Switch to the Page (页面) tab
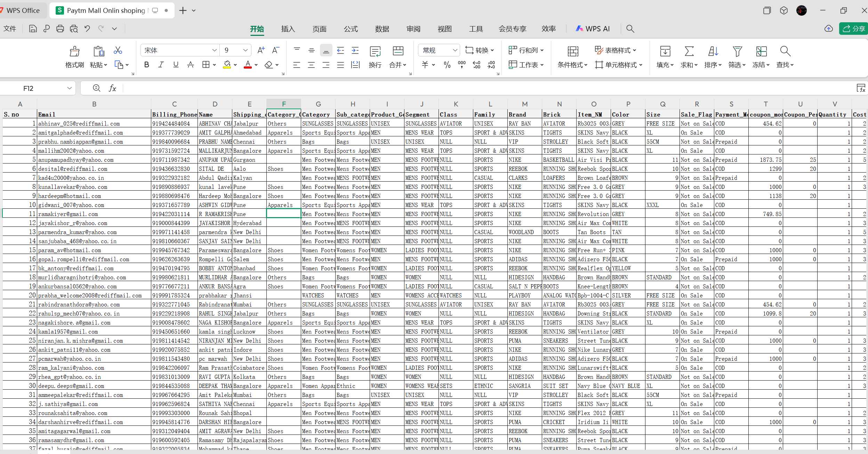Viewport: 868px width, 454px height. click(319, 29)
